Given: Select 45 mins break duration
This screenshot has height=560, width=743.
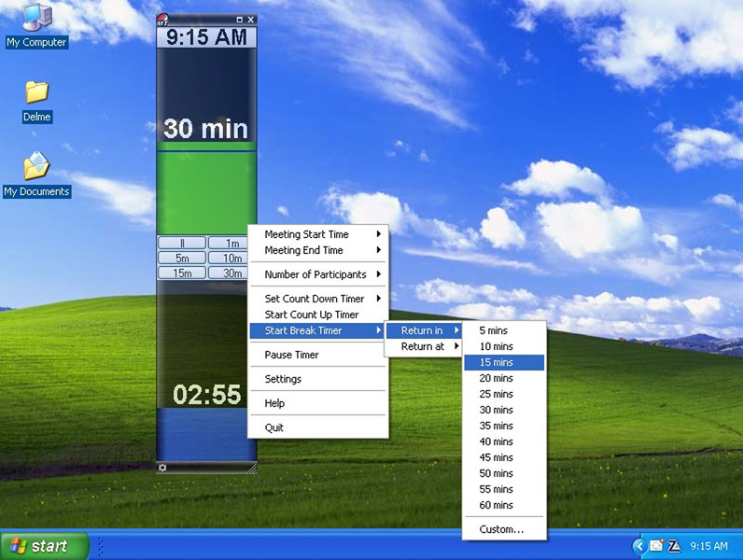Looking at the screenshot, I should (504, 457).
